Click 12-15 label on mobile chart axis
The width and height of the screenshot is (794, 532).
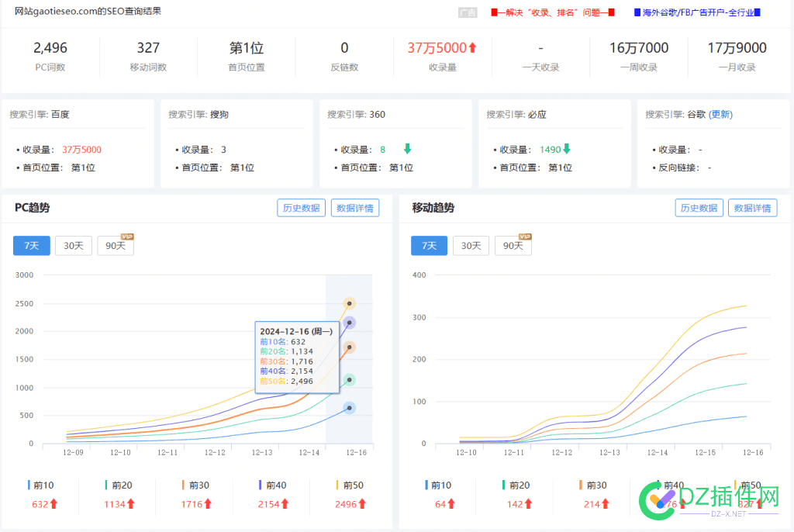pyautogui.click(x=705, y=452)
